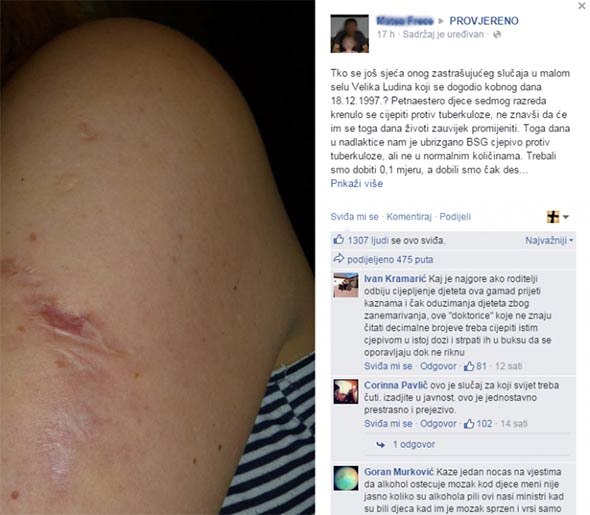Open the identity selector dropdown with flag icon
The height and width of the screenshot is (515, 590).
558,217
